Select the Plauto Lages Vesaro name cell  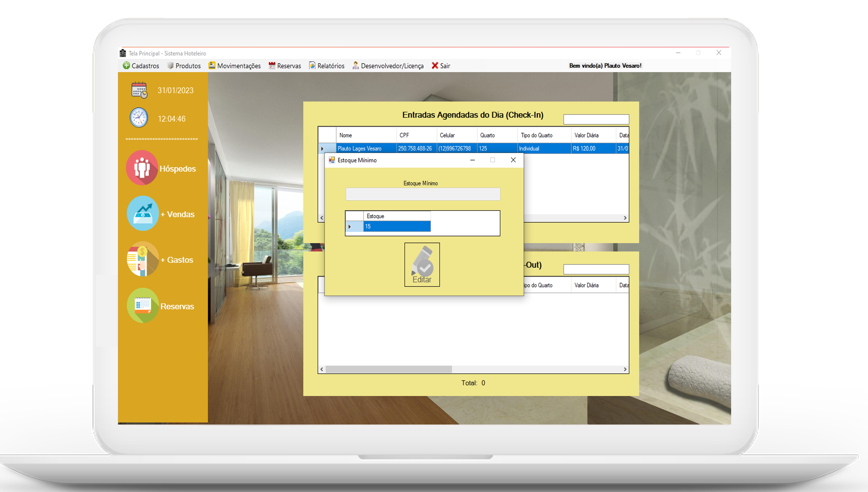366,148
